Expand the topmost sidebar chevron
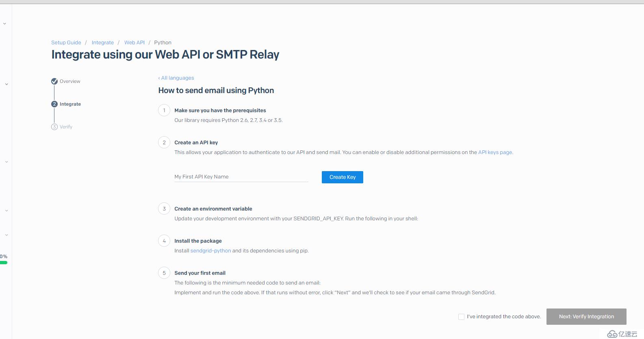This screenshot has width=644, height=339. coord(4,24)
